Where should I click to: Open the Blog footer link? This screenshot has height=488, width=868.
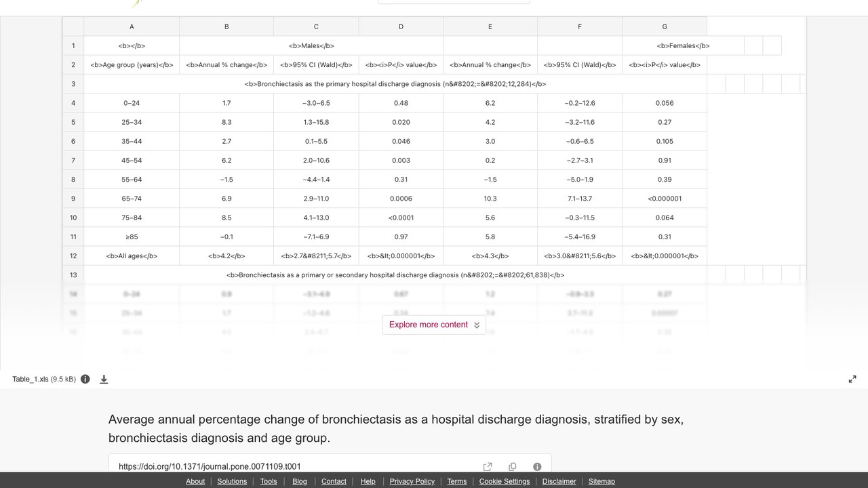coord(300,481)
